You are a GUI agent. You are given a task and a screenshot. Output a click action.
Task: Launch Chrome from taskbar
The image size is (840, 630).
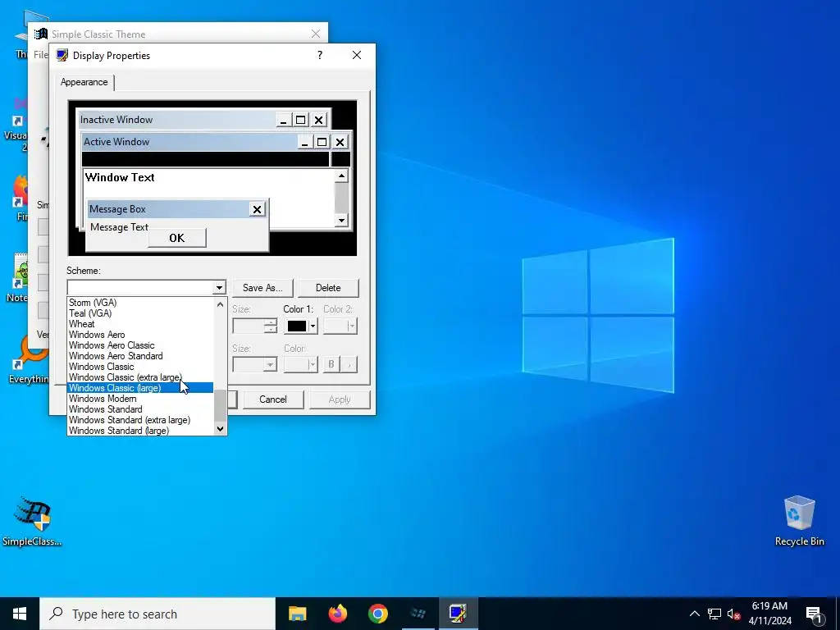coord(377,614)
